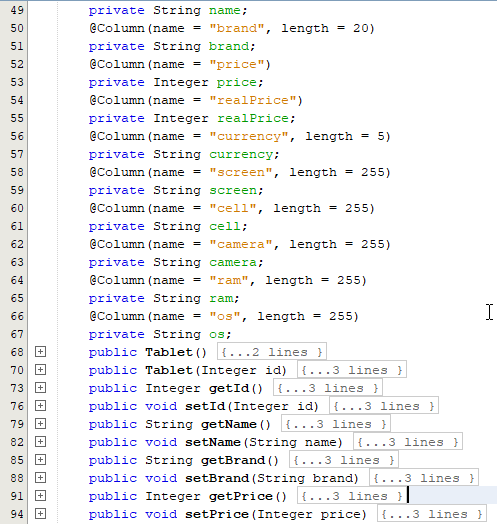The height and width of the screenshot is (524, 497).
Task: Expand the setBrand(String brand) fold
Action: pyautogui.click(x=40, y=478)
